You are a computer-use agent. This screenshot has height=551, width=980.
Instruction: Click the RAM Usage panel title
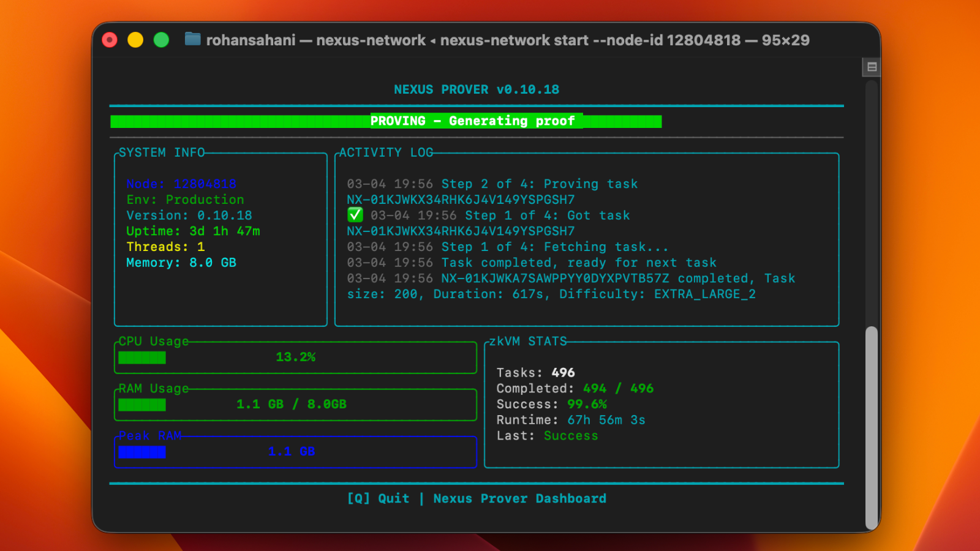click(x=154, y=388)
